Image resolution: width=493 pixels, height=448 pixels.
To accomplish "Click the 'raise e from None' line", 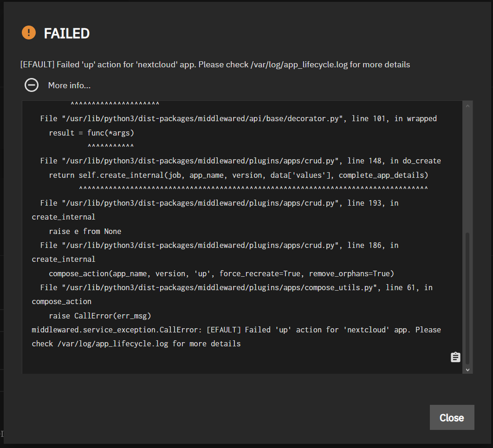I will tap(85, 231).
